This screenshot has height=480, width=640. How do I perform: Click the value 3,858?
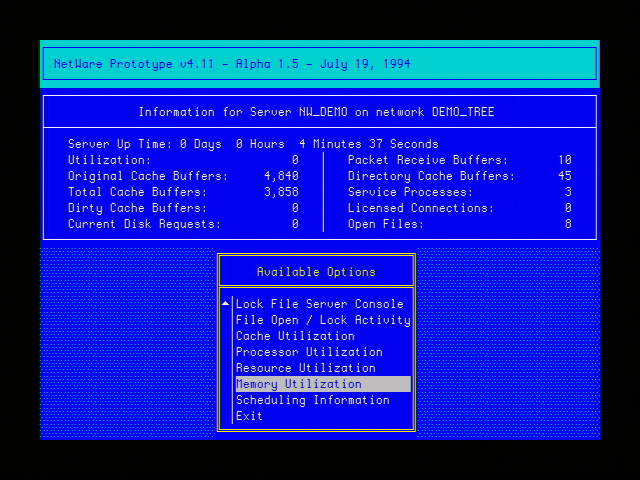[282, 192]
